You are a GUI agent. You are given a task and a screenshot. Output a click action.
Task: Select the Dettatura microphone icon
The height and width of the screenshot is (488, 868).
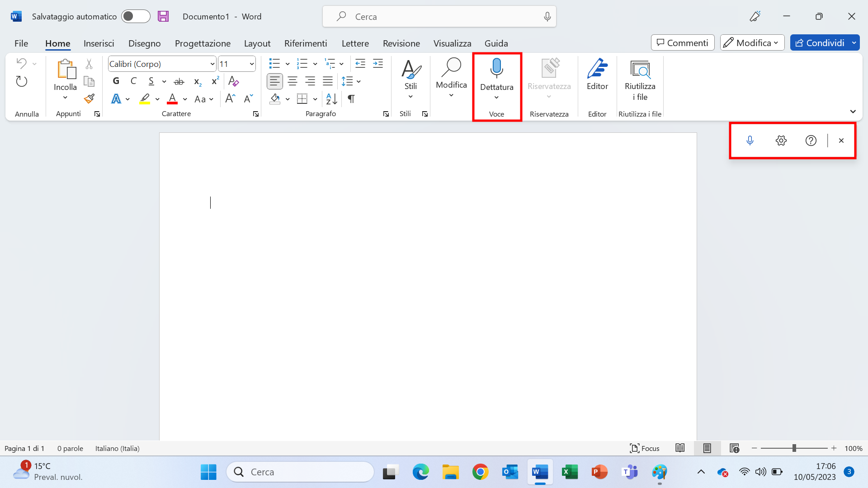pyautogui.click(x=497, y=68)
